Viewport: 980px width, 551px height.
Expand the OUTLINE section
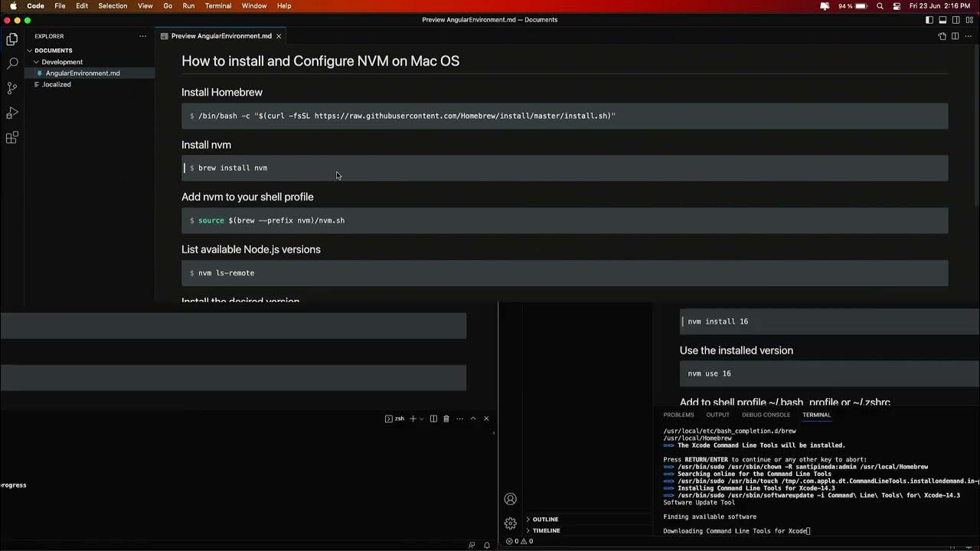(545, 520)
